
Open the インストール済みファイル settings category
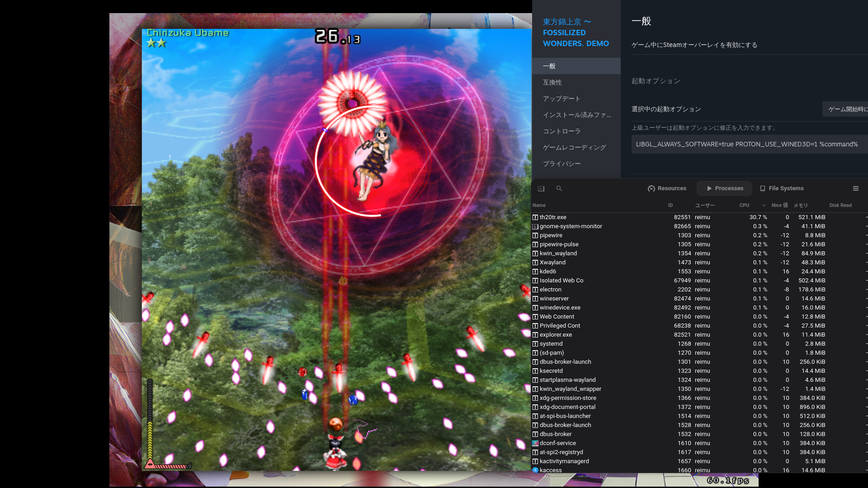tap(576, 115)
